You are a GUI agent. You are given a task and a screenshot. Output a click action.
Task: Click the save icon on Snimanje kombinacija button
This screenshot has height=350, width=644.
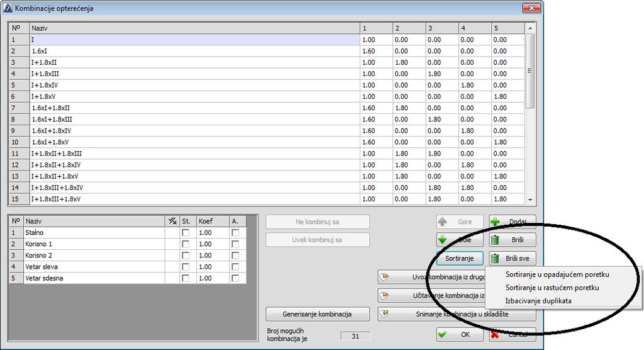384,314
